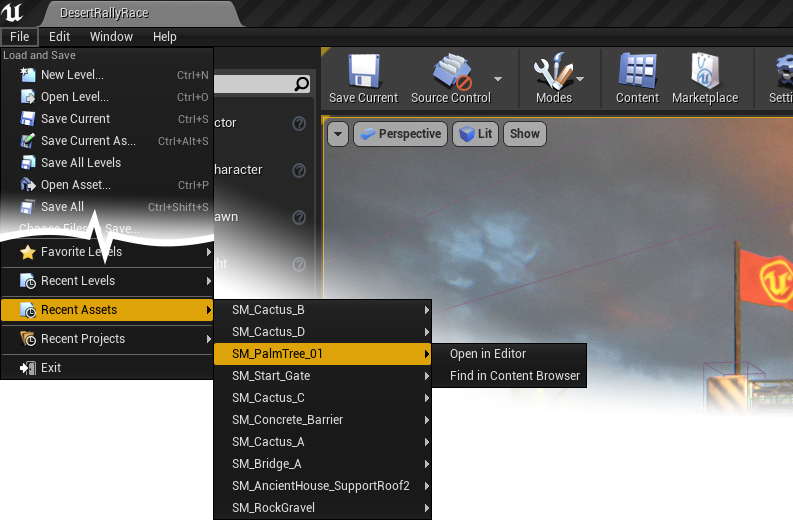Open the Content browser icon
The height and width of the screenshot is (527, 793).
[x=637, y=72]
